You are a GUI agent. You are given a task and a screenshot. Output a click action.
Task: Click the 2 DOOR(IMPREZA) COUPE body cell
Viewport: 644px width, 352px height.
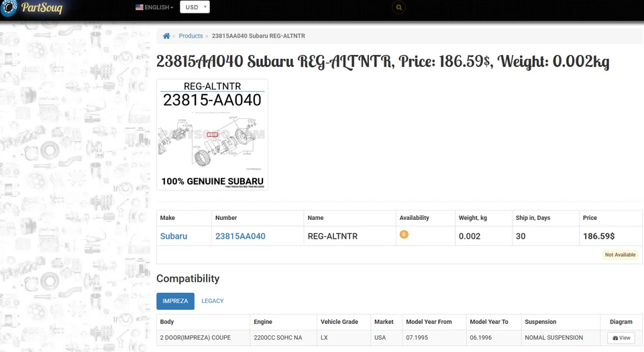pos(195,338)
